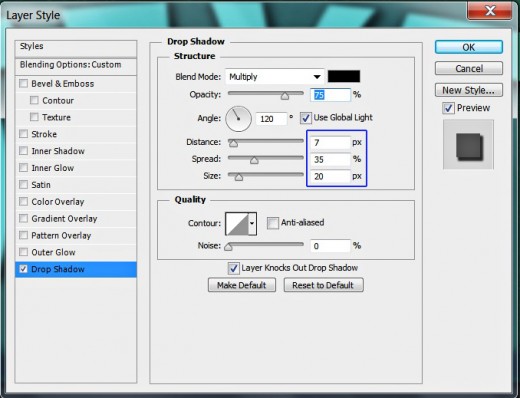Enable the Outer Glow checkbox
The height and width of the screenshot is (398, 520).
coord(23,252)
